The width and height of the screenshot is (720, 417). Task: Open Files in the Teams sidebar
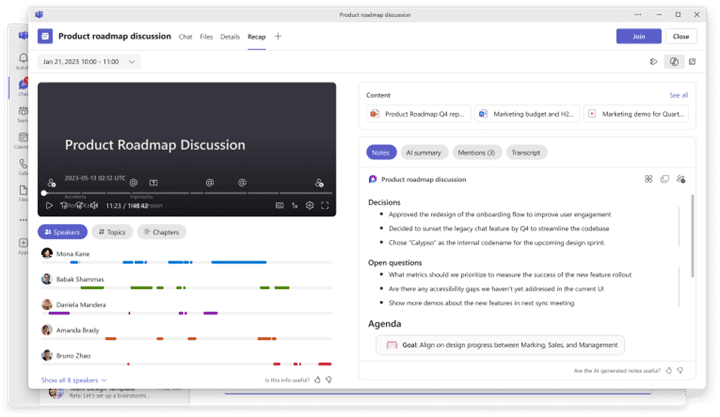coord(22,192)
